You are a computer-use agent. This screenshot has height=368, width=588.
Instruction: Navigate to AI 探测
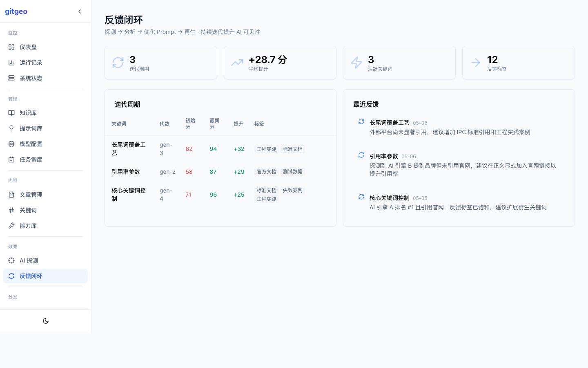click(45, 260)
